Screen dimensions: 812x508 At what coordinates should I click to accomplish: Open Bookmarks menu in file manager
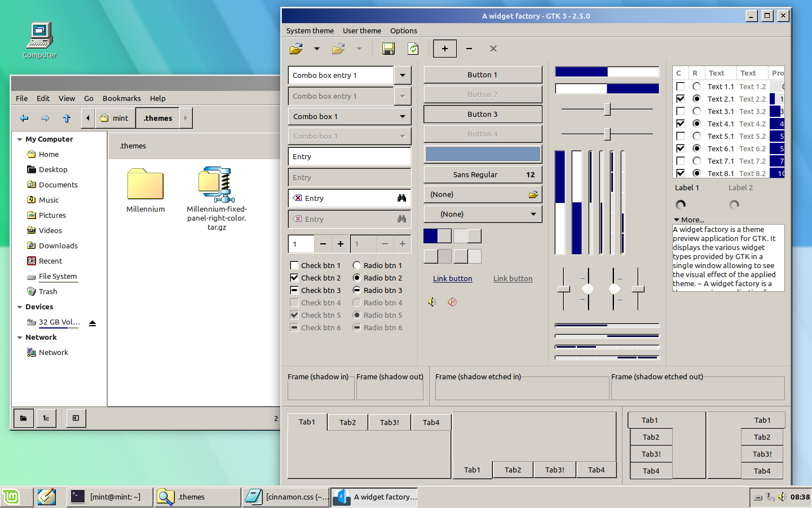pyautogui.click(x=122, y=98)
